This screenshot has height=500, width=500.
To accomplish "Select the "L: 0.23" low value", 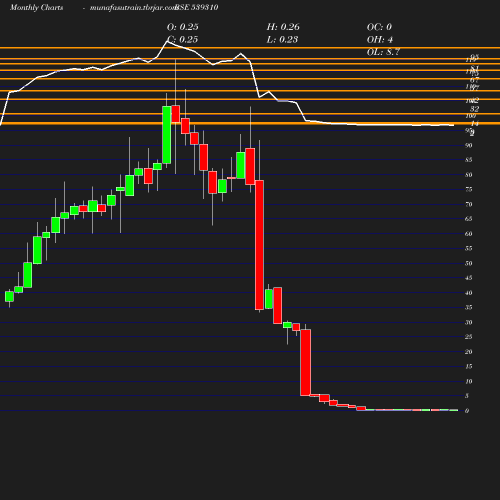I will coord(282,40).
